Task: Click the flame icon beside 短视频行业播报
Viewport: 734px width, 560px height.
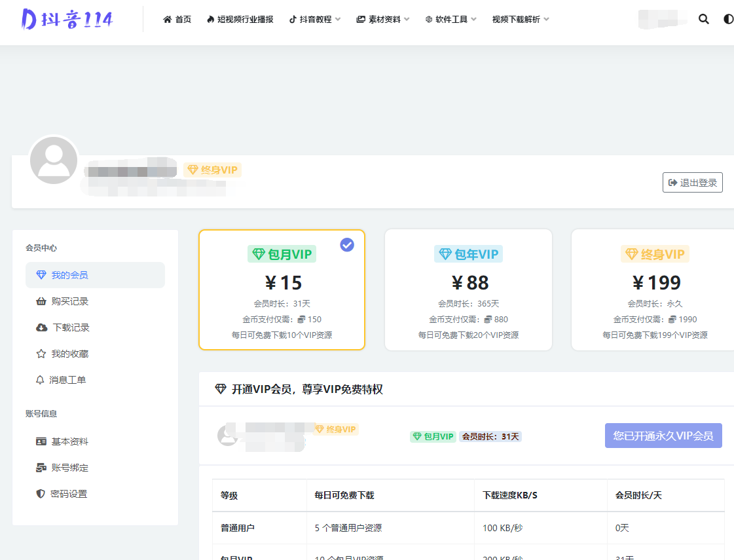Action: click(x=211, y=19)
